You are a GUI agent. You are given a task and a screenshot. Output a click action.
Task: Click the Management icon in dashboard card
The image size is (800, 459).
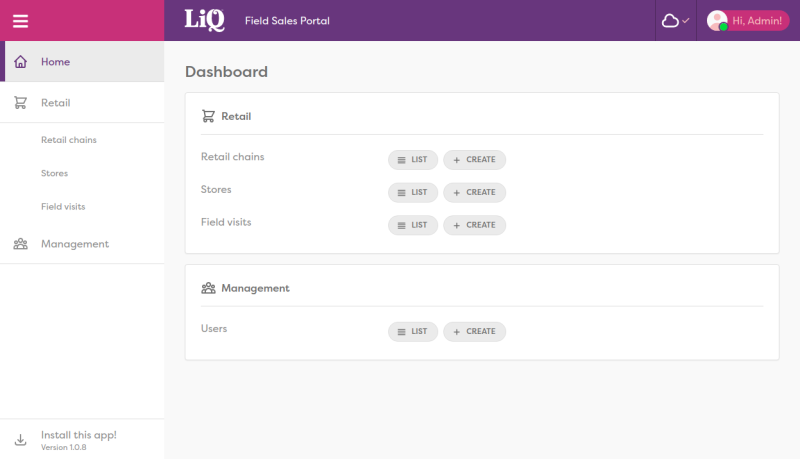(x=208, y=288)
